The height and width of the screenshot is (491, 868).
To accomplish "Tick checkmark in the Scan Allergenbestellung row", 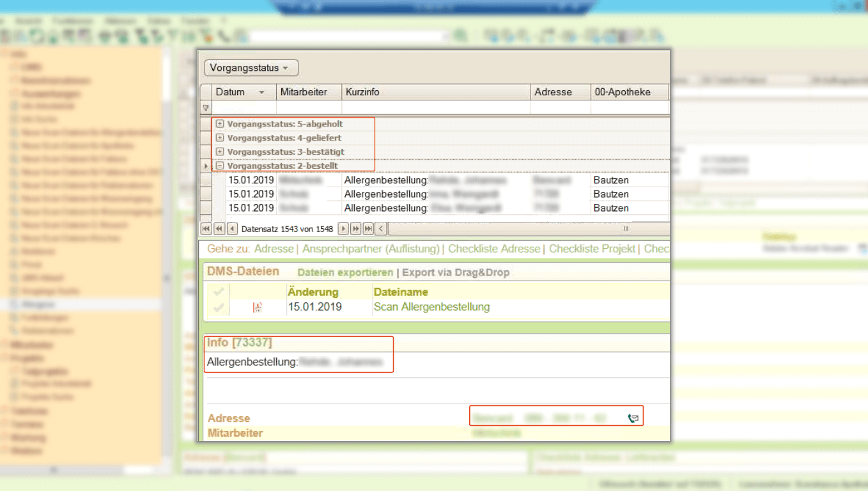I will [219, 308].
